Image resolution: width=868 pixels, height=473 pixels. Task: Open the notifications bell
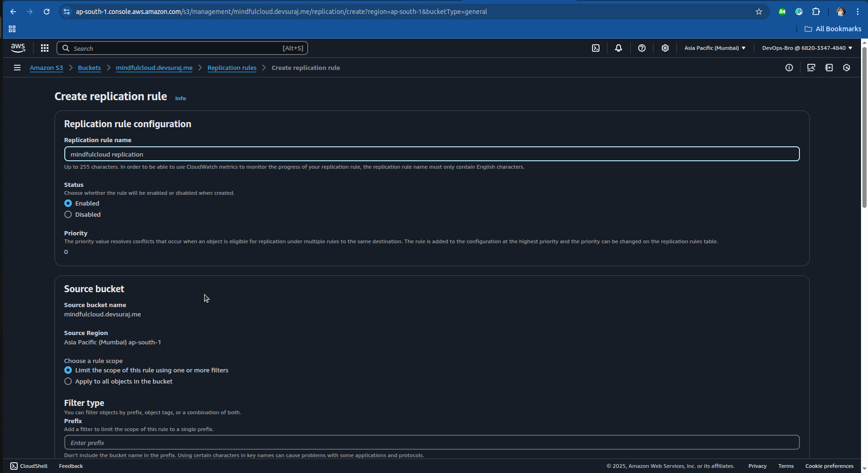pyautogui.click(x=619, y=48)
